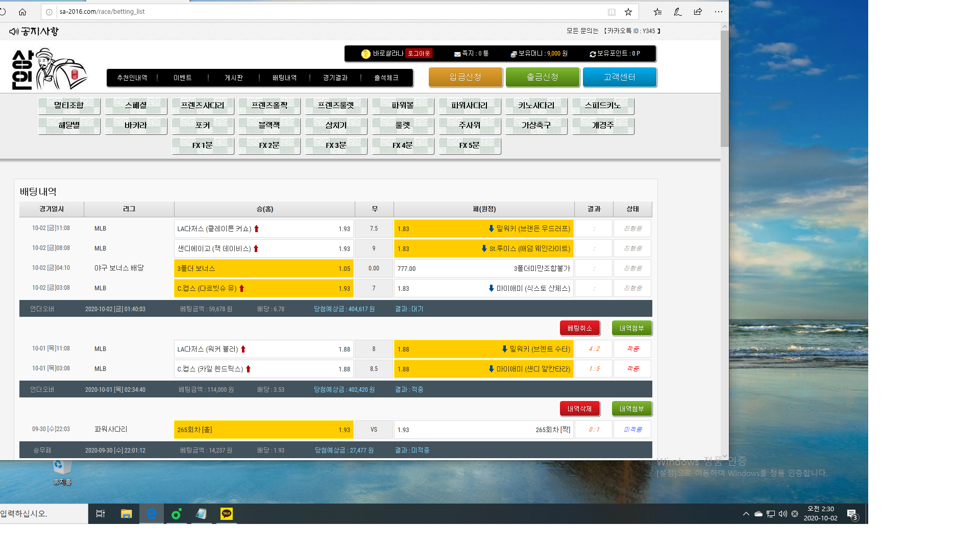Open File Explorer in the taskbar

coord(126,514)
